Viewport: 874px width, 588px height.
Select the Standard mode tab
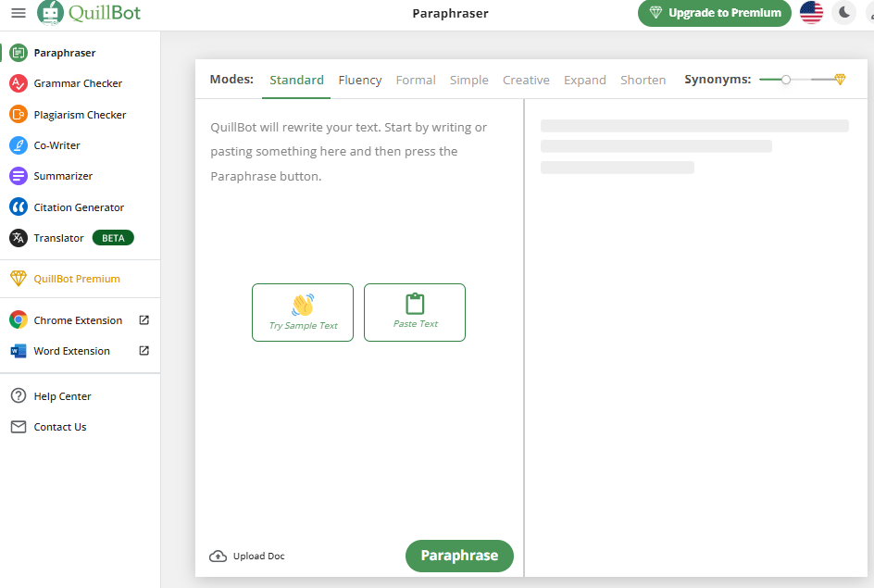296,81
